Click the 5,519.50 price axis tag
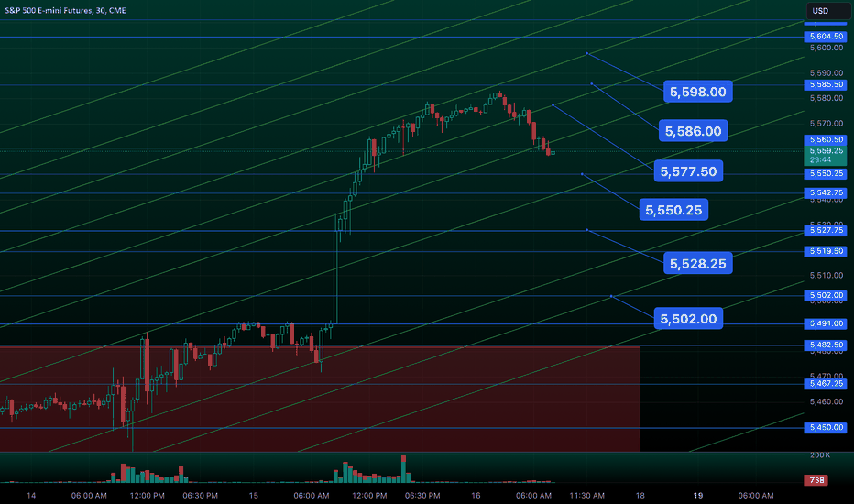This screenshot has height=504, width=854. pyautogui.click(x=826, y=251)
